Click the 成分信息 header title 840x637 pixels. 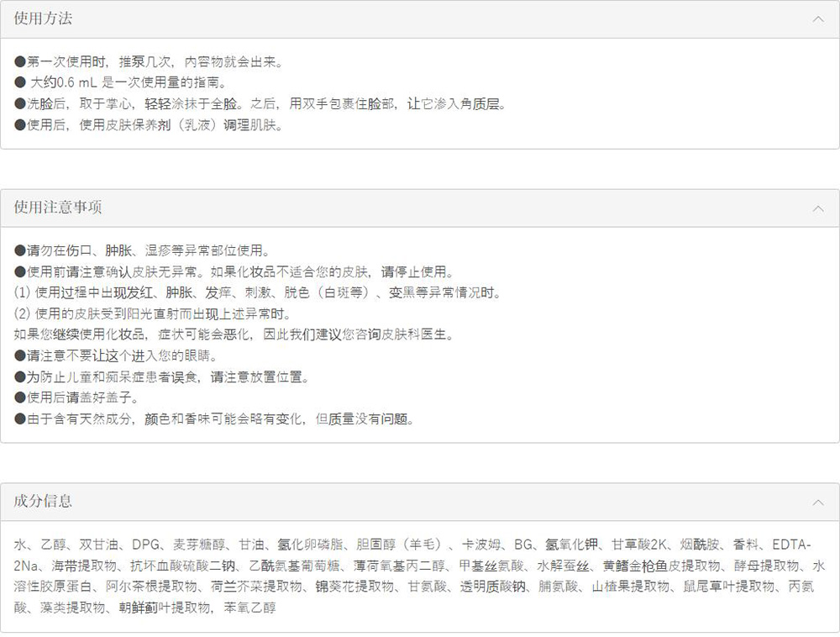pyautogui.click(x=43, y=502)
